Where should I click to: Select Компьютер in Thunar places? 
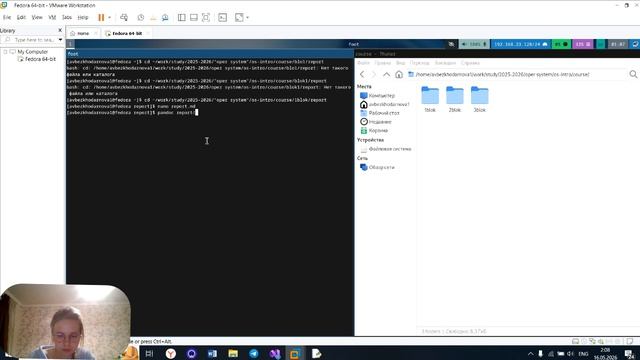point(378,96)
